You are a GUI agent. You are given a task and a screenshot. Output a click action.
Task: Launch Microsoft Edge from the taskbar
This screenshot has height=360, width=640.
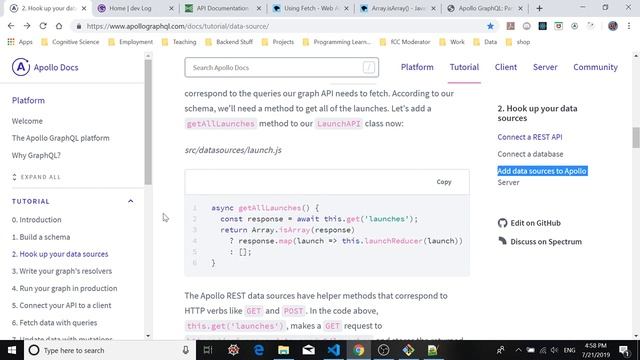pyautogui.click(x=259, y=350)
